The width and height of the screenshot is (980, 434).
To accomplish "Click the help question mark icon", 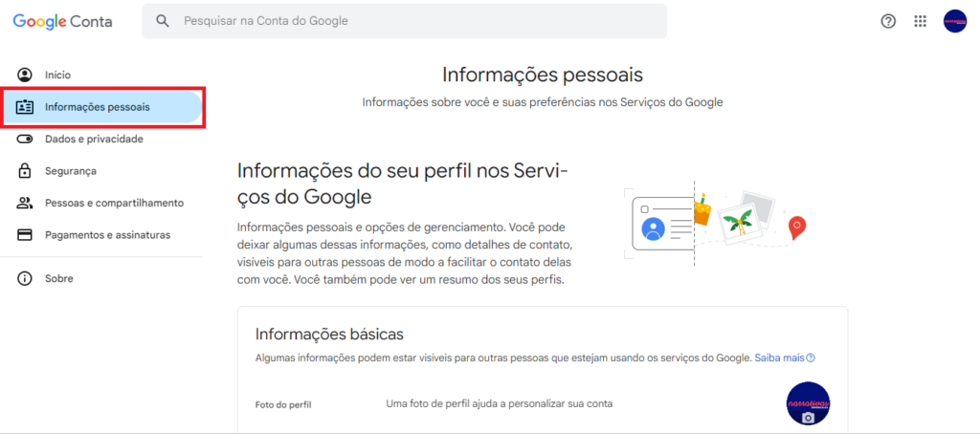I will pos(887,21).
